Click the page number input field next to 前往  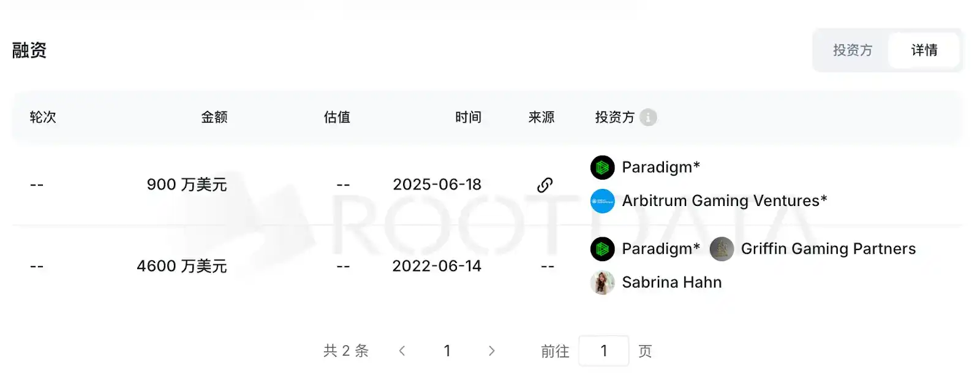(x=604, y=350)
